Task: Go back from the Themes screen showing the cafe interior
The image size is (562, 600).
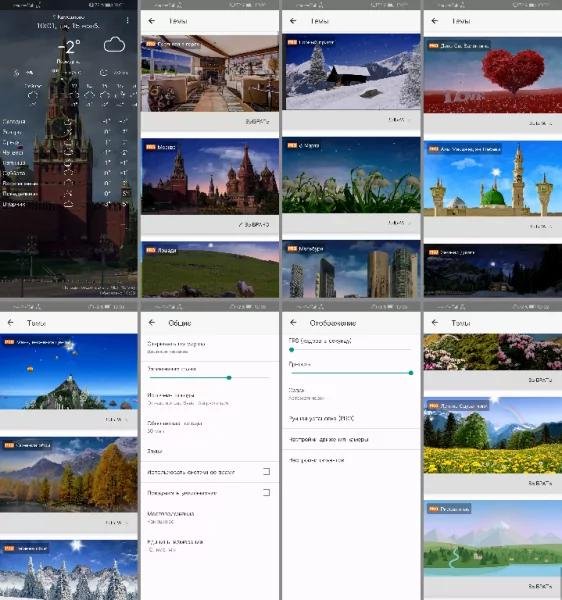Action: point(152,21)
